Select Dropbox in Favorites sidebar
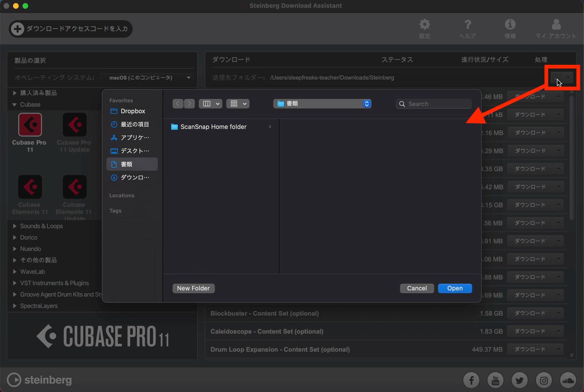 tap(132, 111)
